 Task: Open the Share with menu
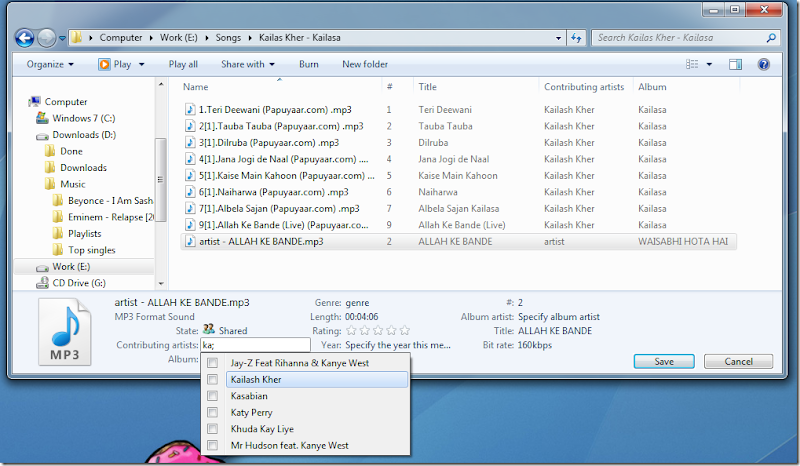(248, 64)
